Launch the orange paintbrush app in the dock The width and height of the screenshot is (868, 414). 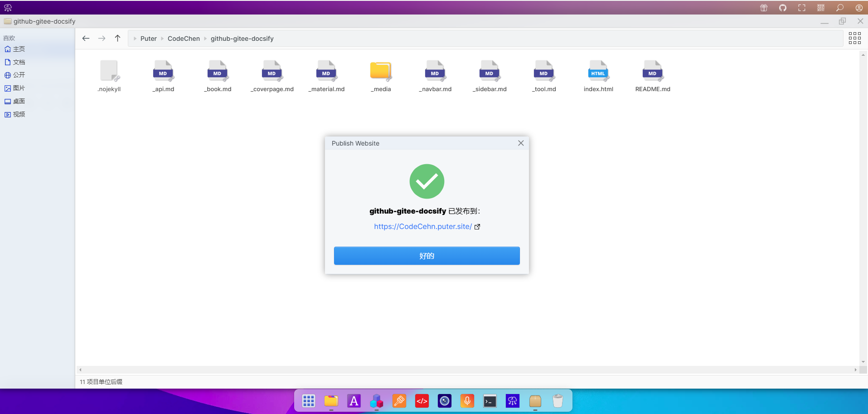click(399, 401)
